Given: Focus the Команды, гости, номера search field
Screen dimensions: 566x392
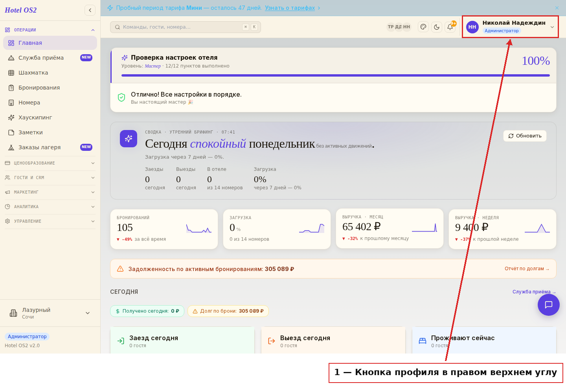Looking at the screenshot, I should [x=186, y=27].
